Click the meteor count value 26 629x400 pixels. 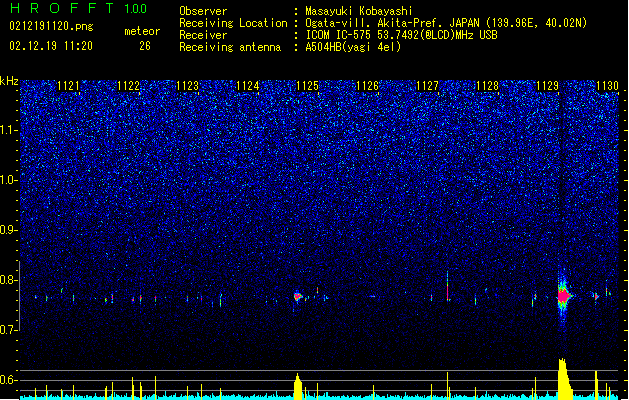145,46
